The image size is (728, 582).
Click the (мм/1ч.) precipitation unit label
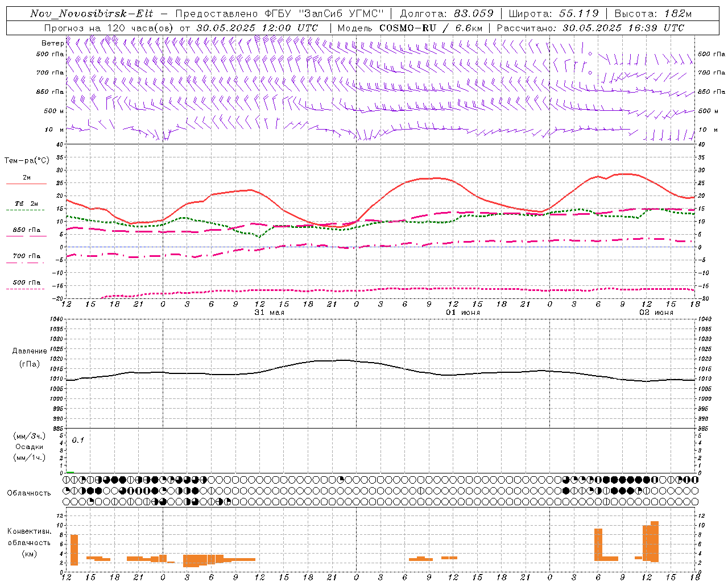(x=29, y=458)
